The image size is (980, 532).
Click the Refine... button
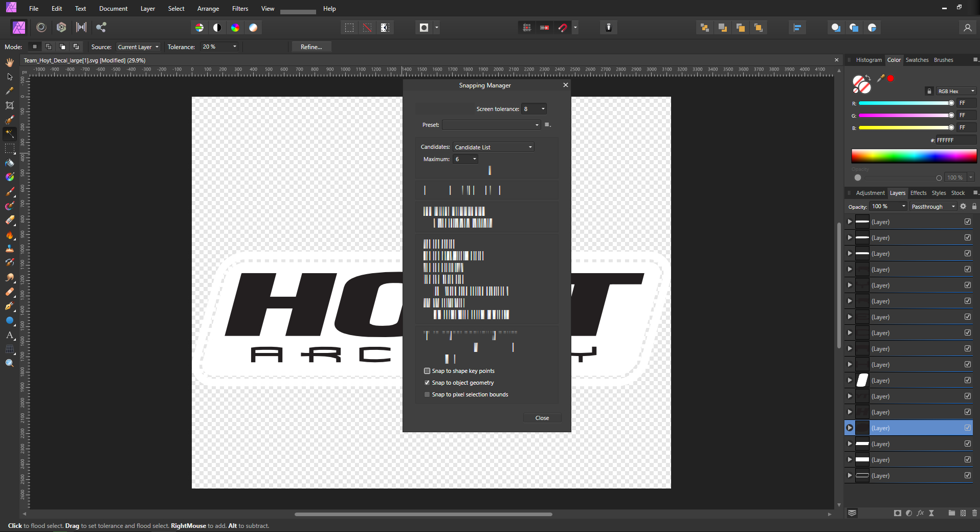pos(311,47)
